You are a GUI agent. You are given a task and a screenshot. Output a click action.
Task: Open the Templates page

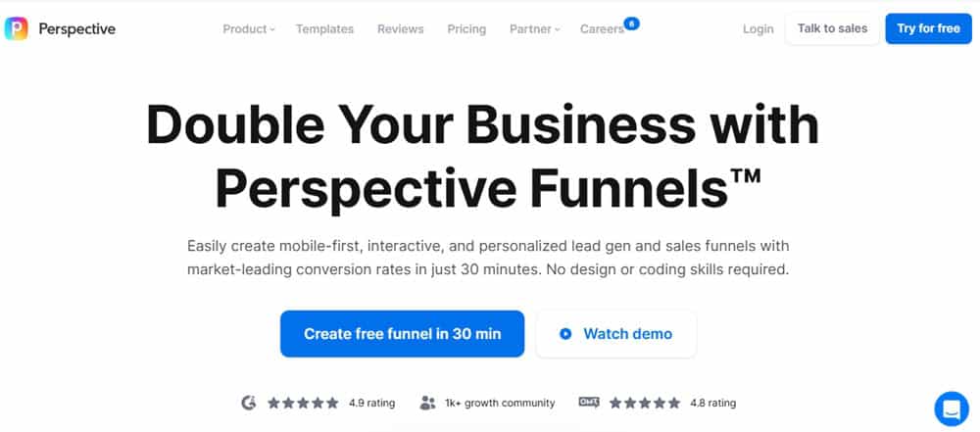(x=325, y=28)
